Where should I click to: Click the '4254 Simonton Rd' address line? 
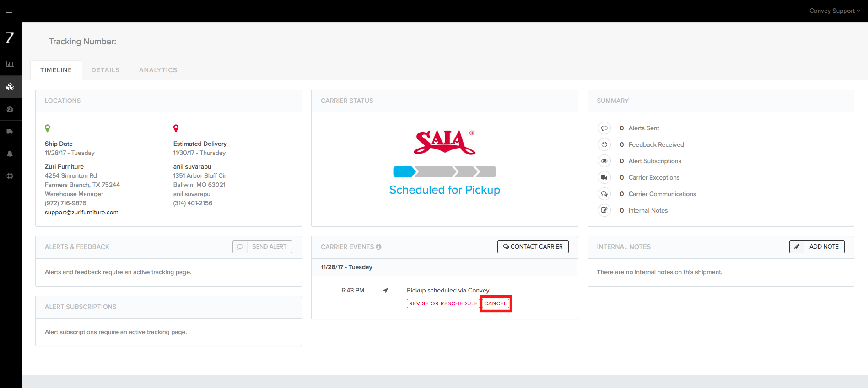coord(71,176)
